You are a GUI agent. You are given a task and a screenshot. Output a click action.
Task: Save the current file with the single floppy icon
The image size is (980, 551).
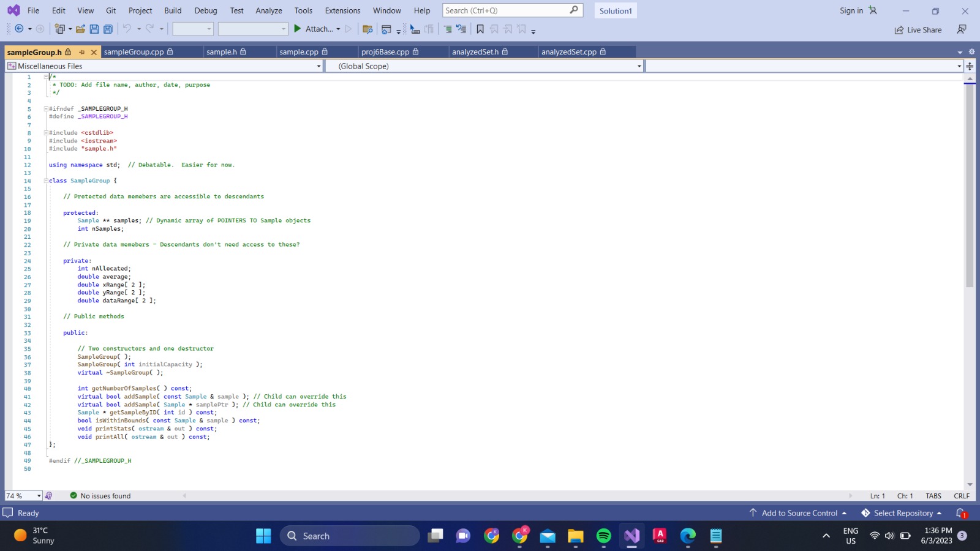pyautogui.click(x=94, y=29)
